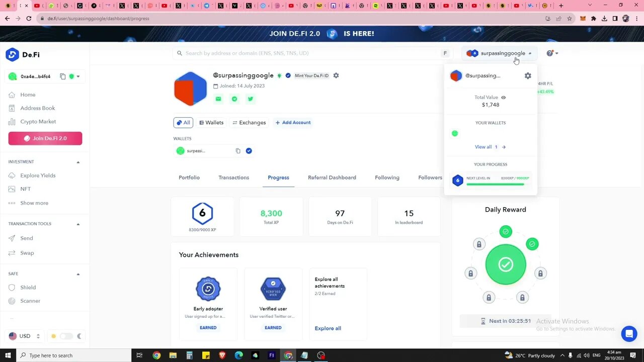Viewport: 644px width, 362px height.
Task: Switch to Followers tab
Action: click(430, 177)
